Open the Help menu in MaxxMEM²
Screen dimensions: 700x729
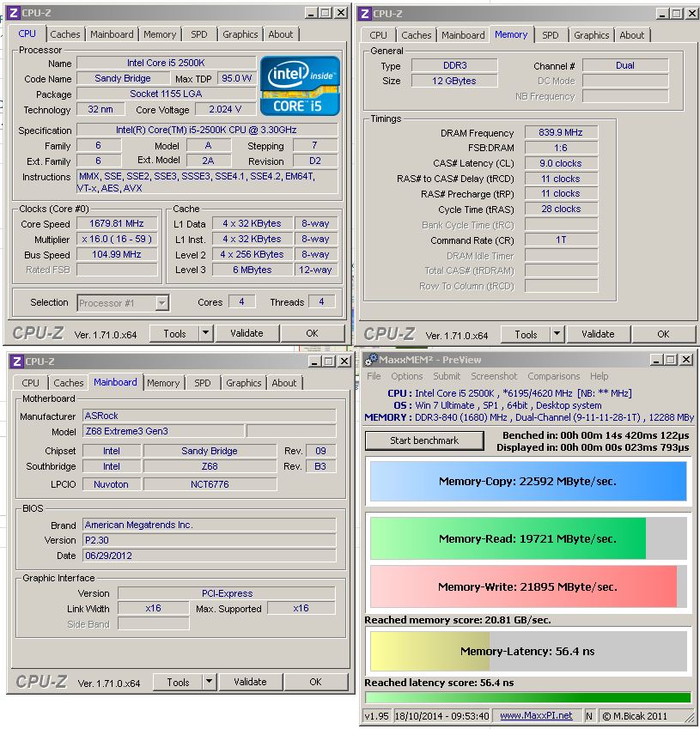point(599,376)
